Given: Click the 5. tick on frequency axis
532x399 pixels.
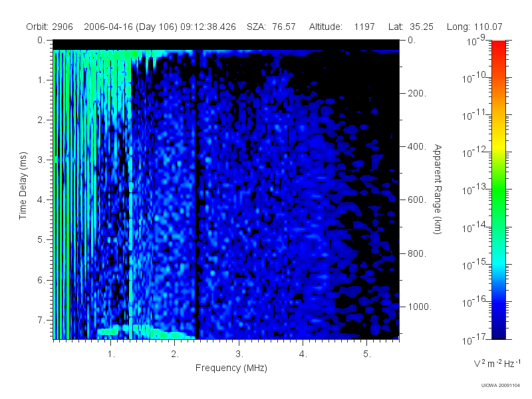Looking at the screenshot, I should [x=367, y=354].
